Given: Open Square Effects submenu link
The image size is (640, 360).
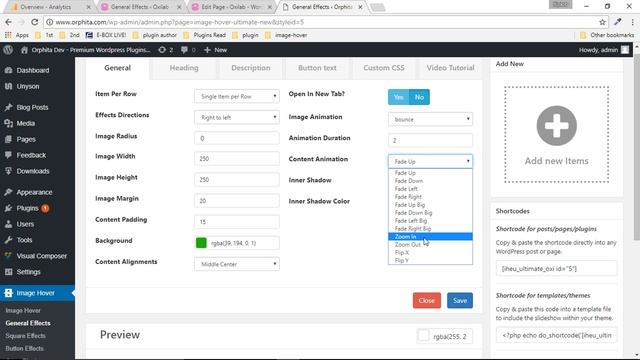Looking at the screenshot, I should [25, 336].
